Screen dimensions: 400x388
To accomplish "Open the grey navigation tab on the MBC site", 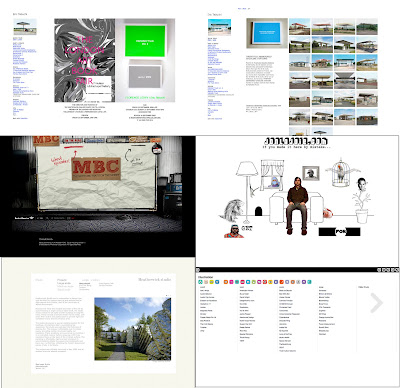I will pos(117,141).
